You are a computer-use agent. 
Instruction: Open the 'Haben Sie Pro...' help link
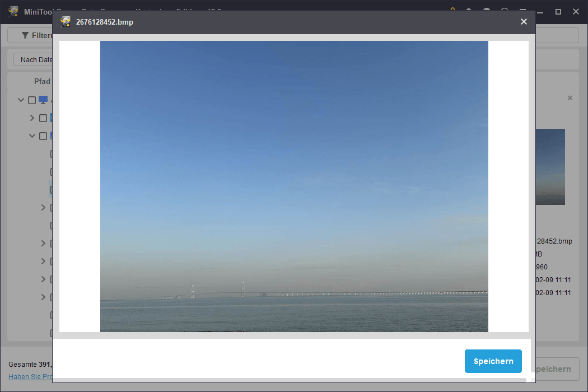(x=30, y=377)
